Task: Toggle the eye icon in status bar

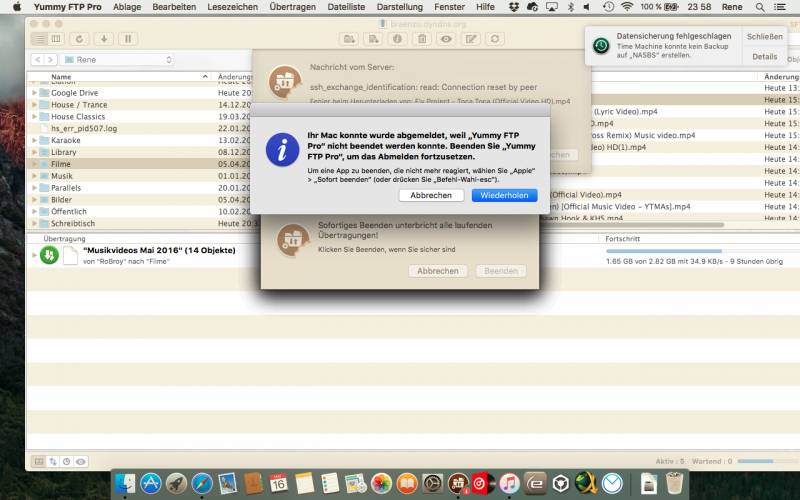Action: (81, 462)
